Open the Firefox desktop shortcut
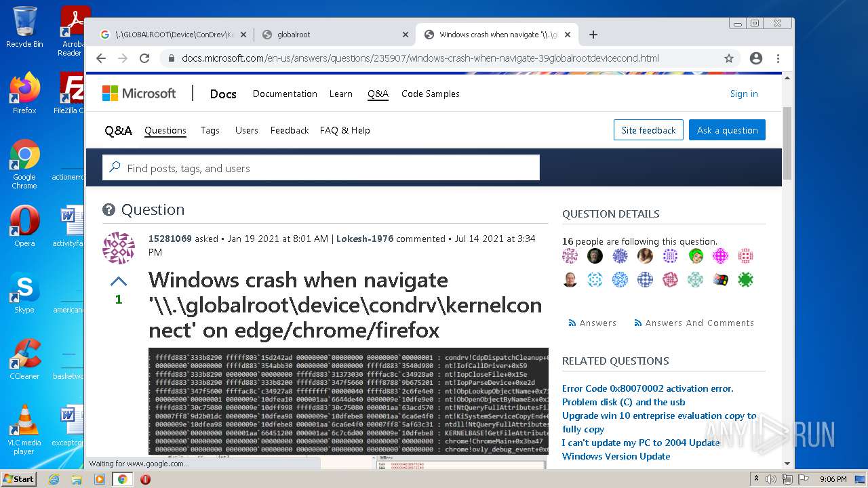The width and height of the screenshot is (868, 488). (x=24, y=94)
